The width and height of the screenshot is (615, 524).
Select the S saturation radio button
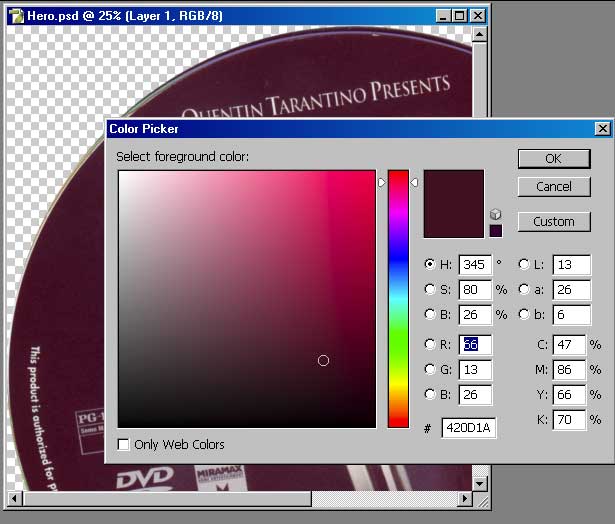point(429,289)
